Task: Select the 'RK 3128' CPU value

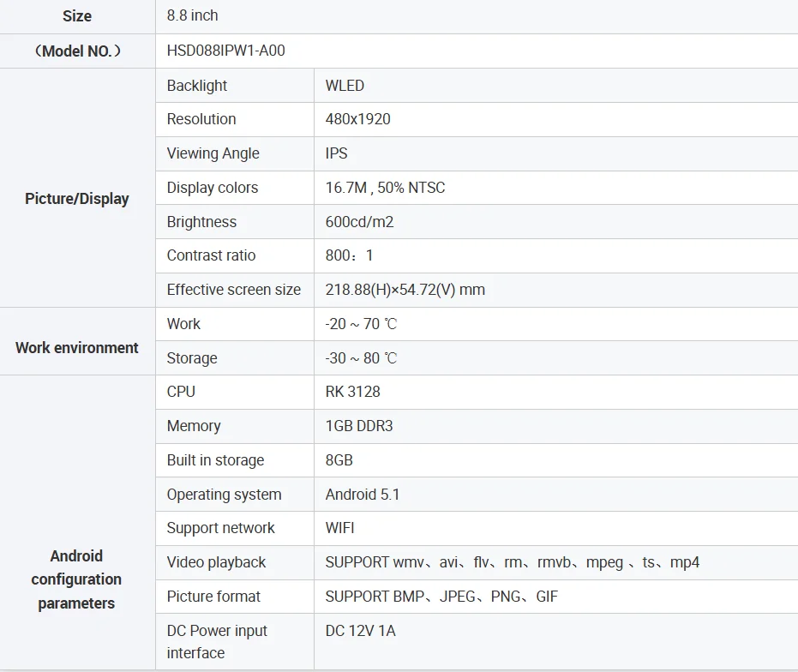Action: [352, 392]
